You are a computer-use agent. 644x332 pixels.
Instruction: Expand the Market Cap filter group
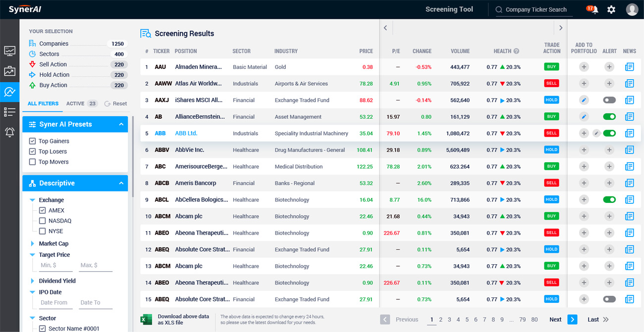pyautogui.click(x=32, y=243)
